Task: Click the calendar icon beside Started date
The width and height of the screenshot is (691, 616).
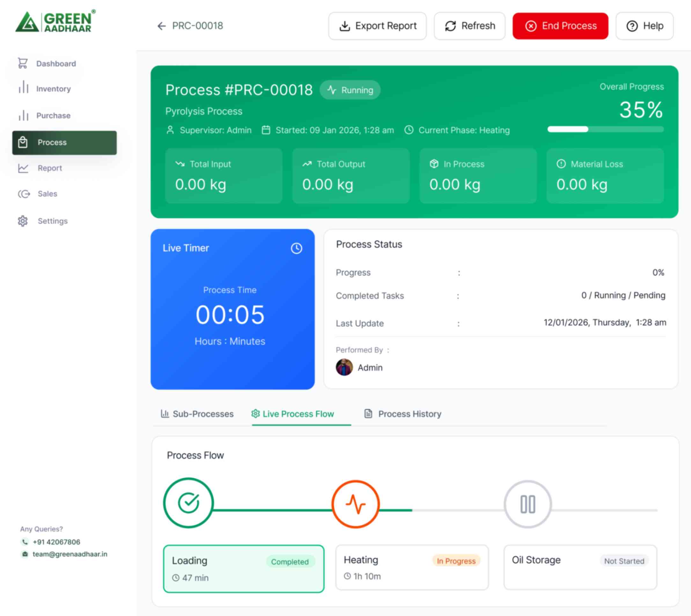Action: (266, 130)
